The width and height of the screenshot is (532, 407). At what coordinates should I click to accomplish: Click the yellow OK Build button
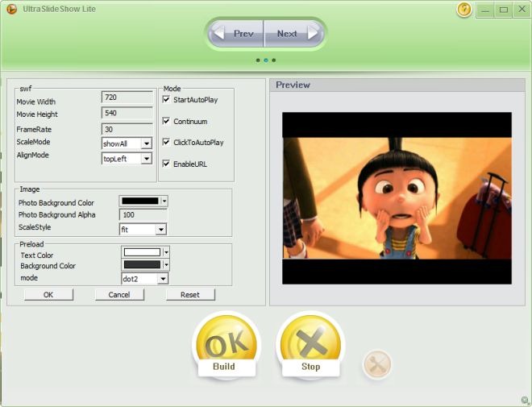(x=227, y=345)
